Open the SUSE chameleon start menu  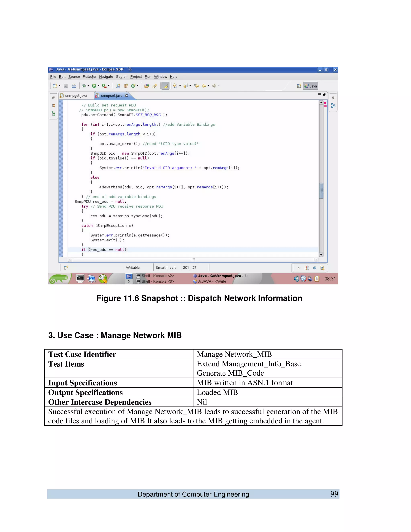(x=59, y=279)
